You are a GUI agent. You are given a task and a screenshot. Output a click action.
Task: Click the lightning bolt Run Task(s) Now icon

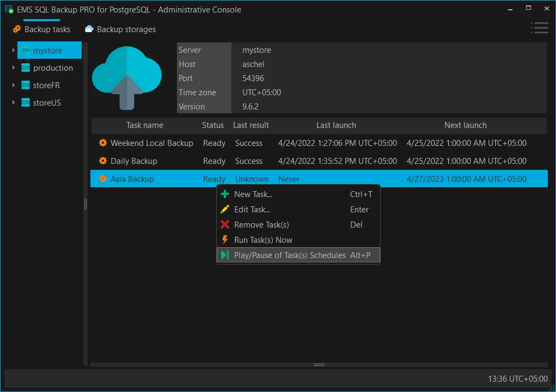pos(224,240)
